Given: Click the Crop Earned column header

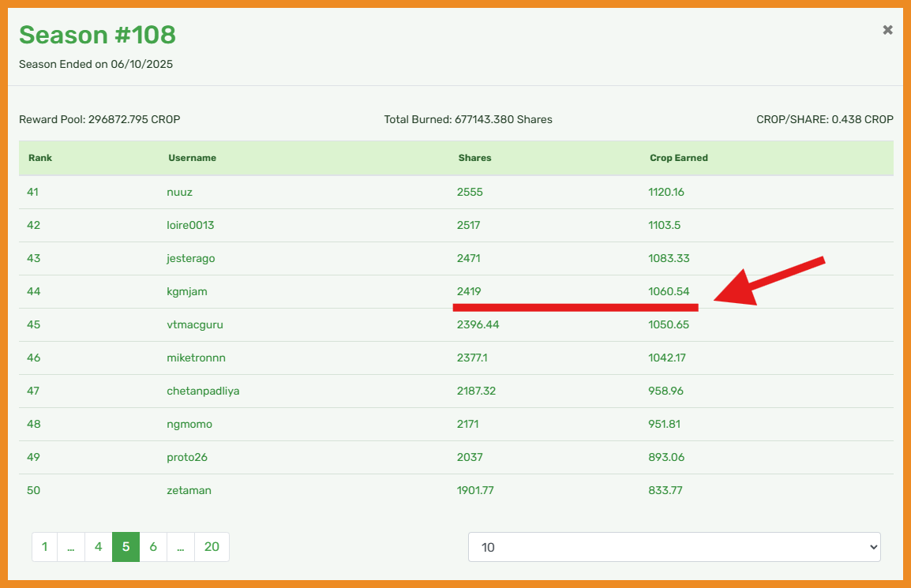Looking at the screenshot, I should [678, 158].
